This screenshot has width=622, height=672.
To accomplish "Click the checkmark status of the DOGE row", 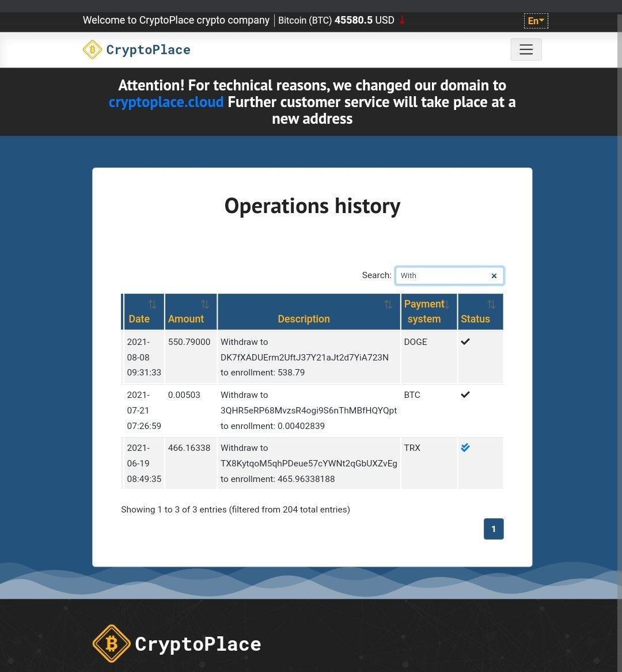I will point(465,341).
